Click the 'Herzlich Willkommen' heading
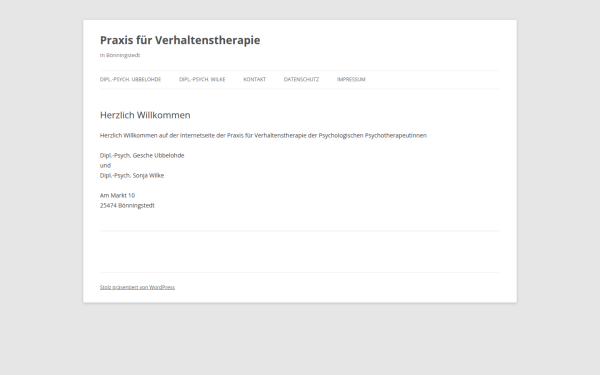600x375 pixels. (x=145, y=115)
